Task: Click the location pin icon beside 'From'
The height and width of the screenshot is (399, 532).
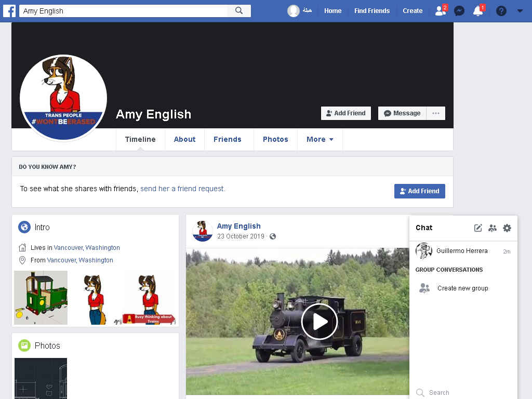Action: [x=22, y=260]
